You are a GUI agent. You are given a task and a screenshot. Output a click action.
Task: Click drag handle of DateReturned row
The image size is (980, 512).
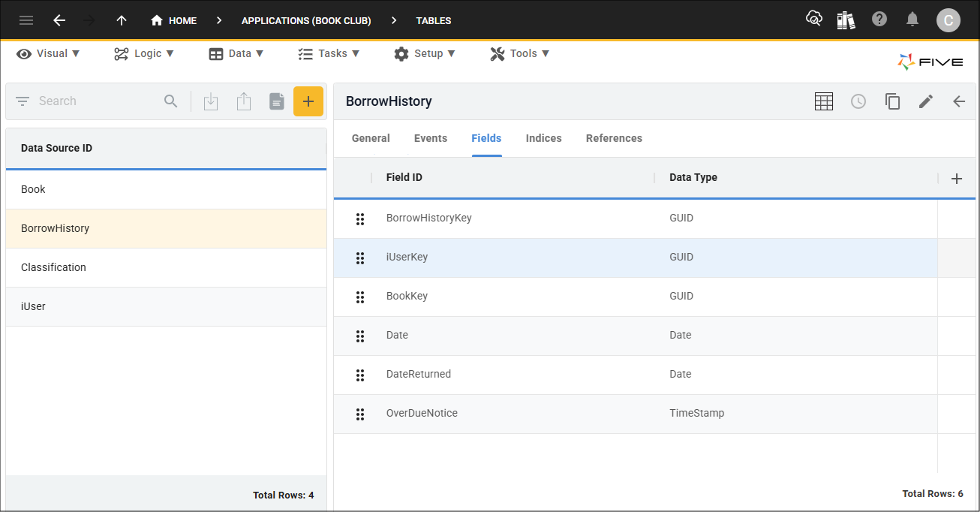pos(360,375)
